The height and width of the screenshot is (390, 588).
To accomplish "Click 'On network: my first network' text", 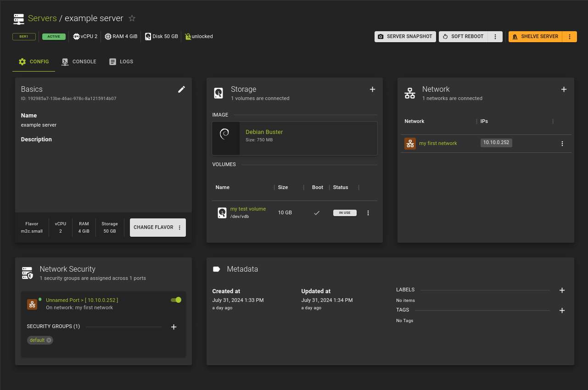I will [x=79, y=307].
